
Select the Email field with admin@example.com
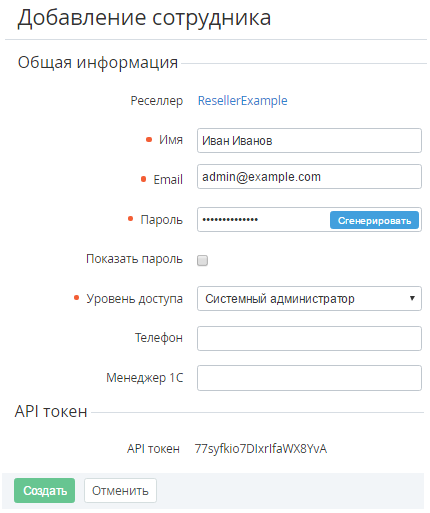tap(309, 176)
